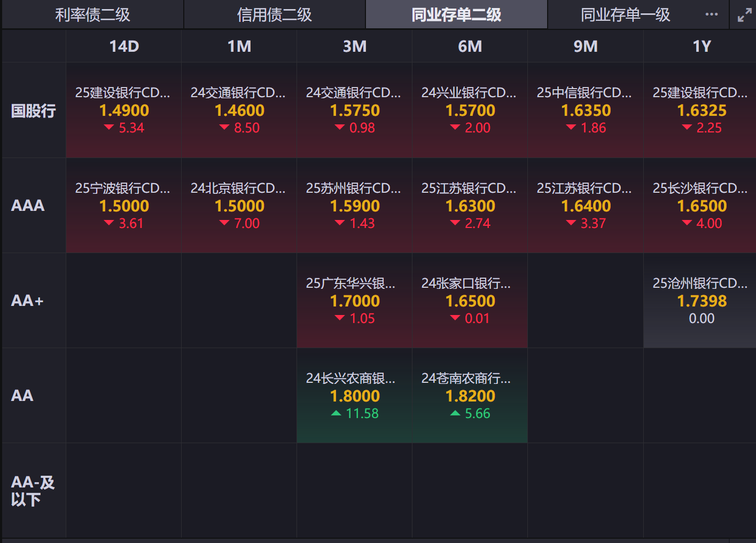The image size is (756, 543).
Task: Open 25沧州银行CD cell at 1.7398
Action: (700, 301)
